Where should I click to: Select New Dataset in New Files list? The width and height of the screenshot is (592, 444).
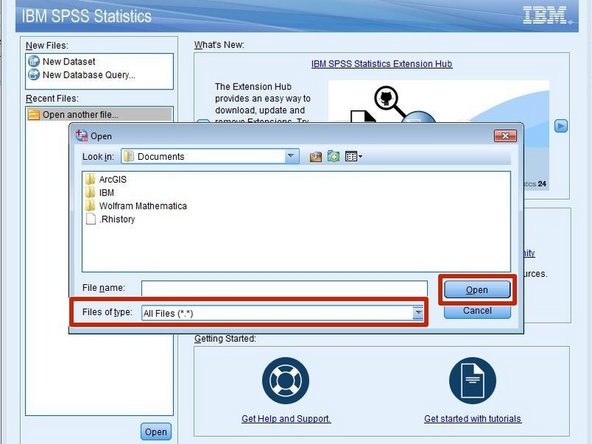(x=69, y=62)
